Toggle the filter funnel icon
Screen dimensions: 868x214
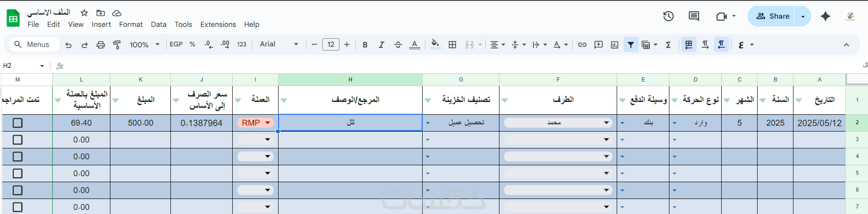tap(631, 45)
